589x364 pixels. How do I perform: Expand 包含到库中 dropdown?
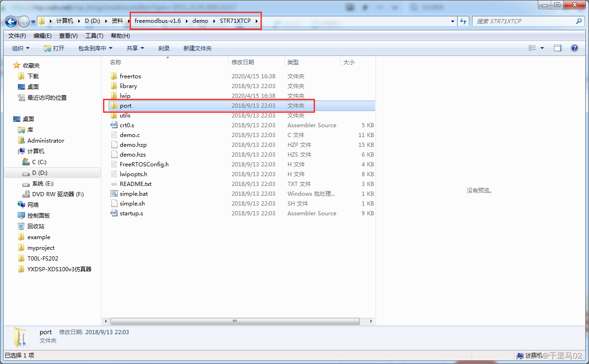[95, 48]
